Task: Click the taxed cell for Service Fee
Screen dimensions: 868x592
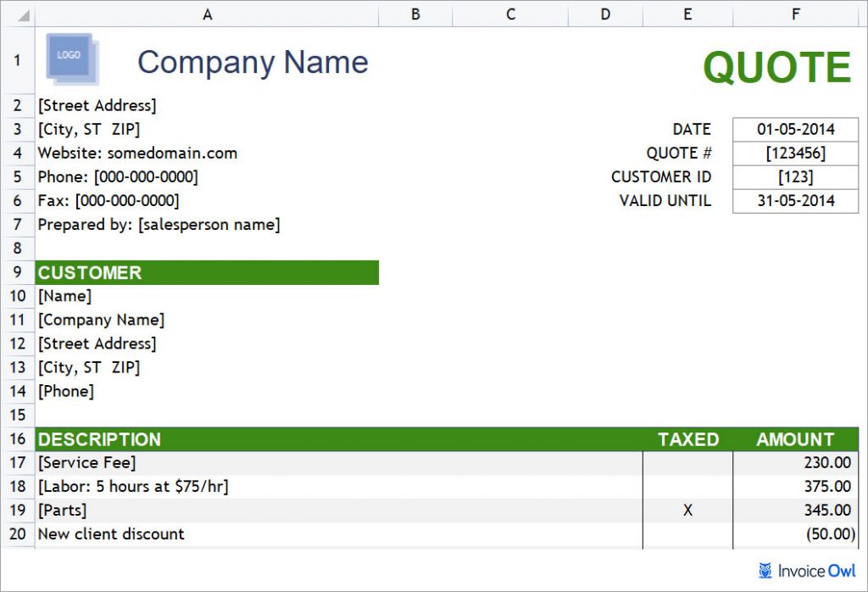Action: (687, 463)
